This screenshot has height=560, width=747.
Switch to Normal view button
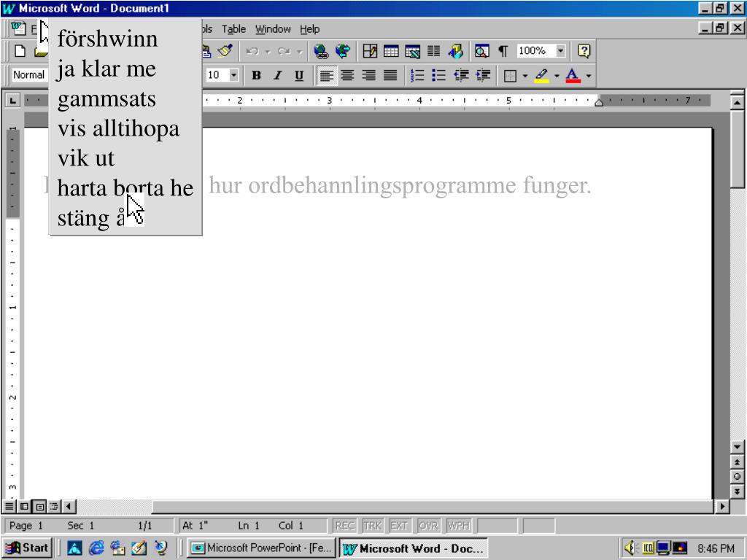coord(9,506)
